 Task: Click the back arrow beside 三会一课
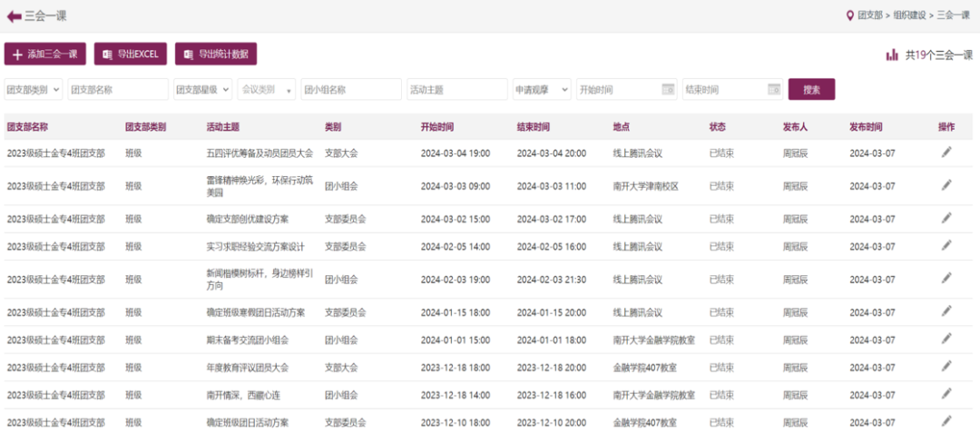pos(14,15)
